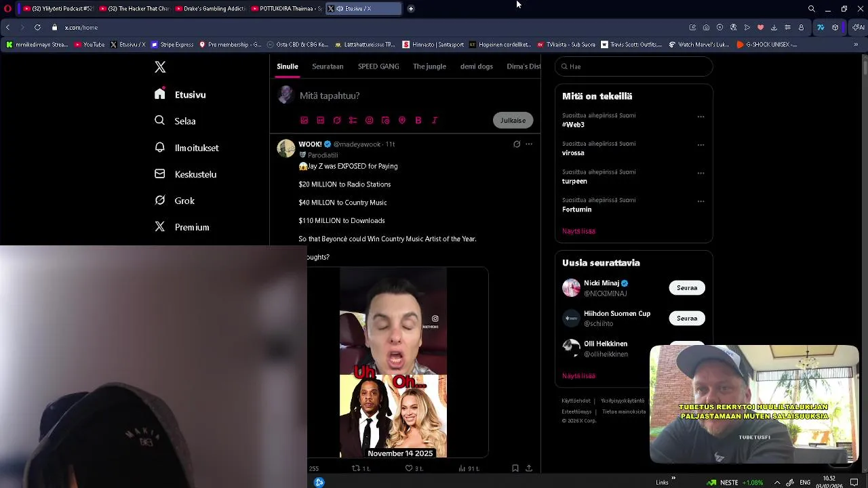Open more options for Fortumin trend

(x=701, y=201)
